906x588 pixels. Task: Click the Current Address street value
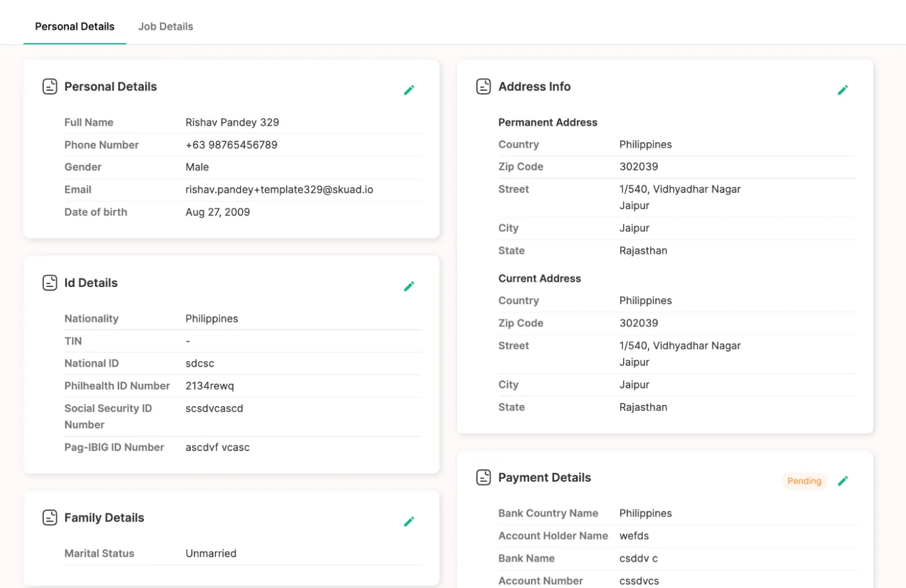coord(680,354)
